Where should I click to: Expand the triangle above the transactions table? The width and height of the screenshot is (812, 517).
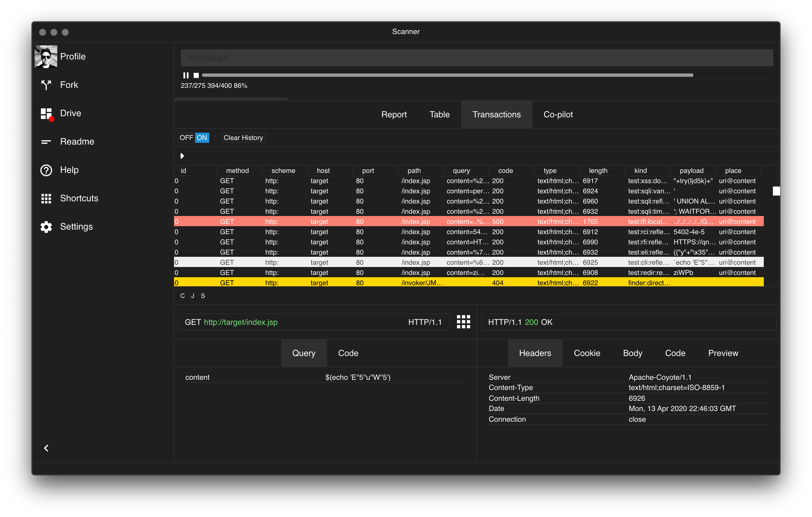click(182, 156)
